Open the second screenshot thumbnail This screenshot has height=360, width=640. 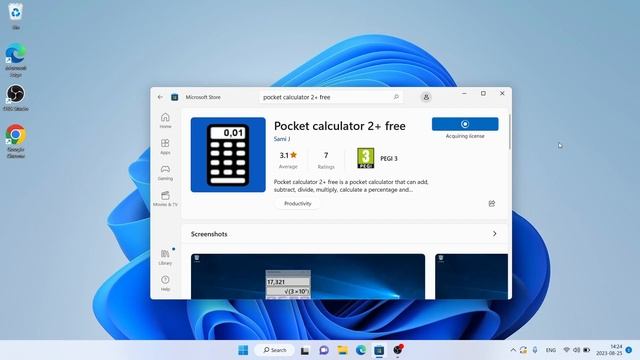(471, 276)
